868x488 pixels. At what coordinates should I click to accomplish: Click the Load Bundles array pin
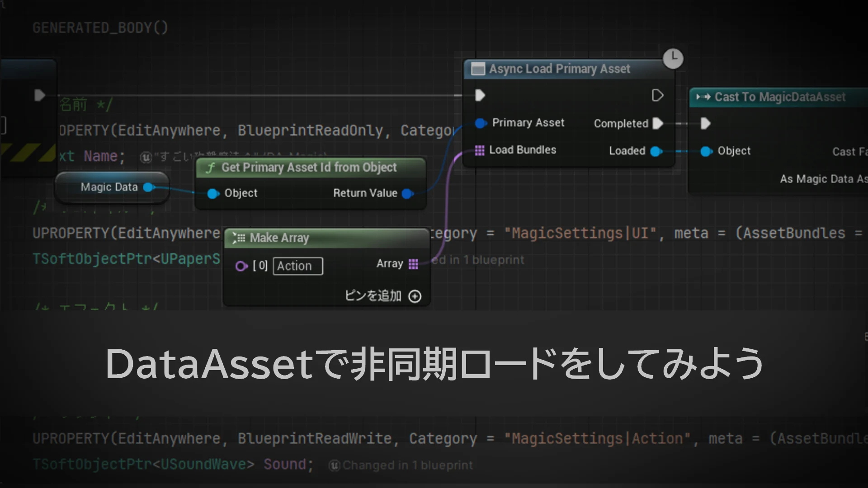480,150
